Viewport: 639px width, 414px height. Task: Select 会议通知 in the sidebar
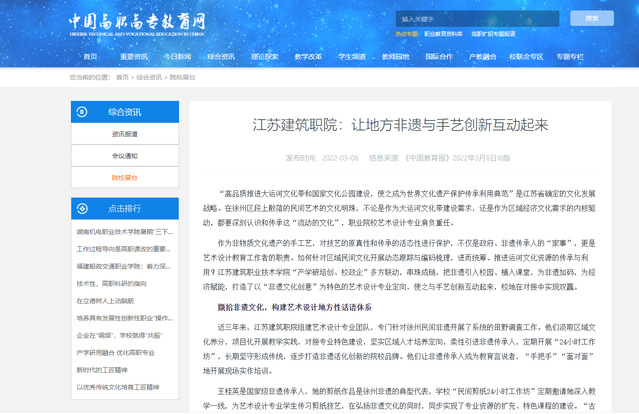[125, 156]
